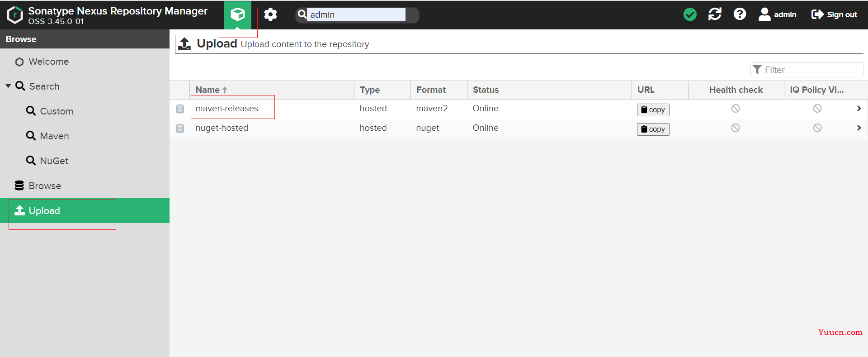The width and height of the screenshot is (868, 357).
Task: Click the Sonatype Nexus Repository Manager title
Action: coord(118,11)
